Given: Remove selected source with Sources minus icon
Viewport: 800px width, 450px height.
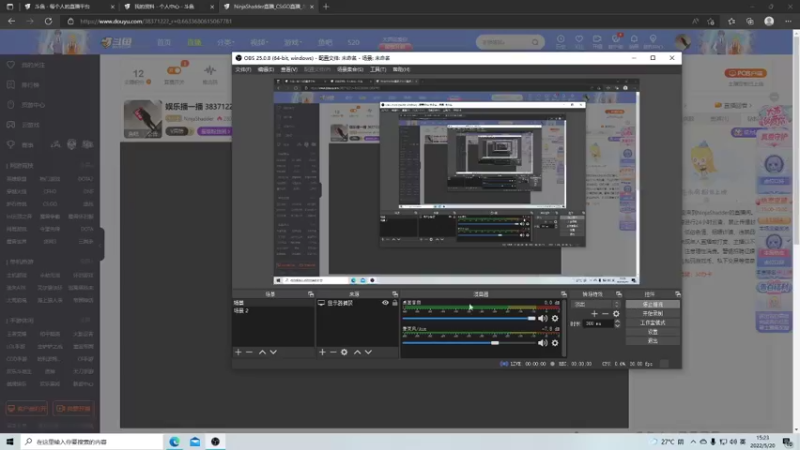Looking at the screenshot, I should coord(333,352).
